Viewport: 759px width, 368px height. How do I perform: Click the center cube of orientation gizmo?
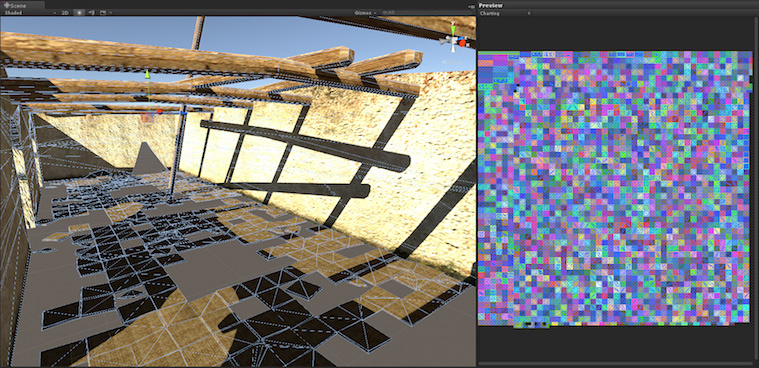[x=454, y=42]
